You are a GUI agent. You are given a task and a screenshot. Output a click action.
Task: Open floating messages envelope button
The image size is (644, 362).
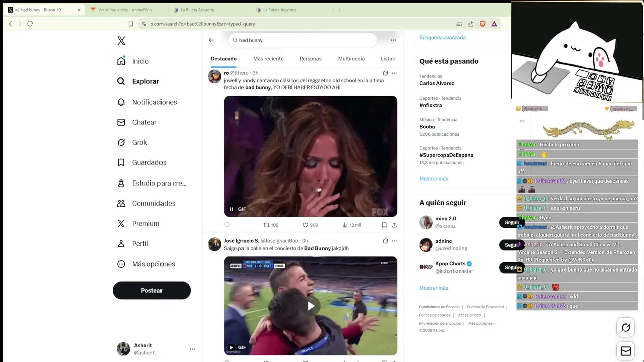(626, 351)
